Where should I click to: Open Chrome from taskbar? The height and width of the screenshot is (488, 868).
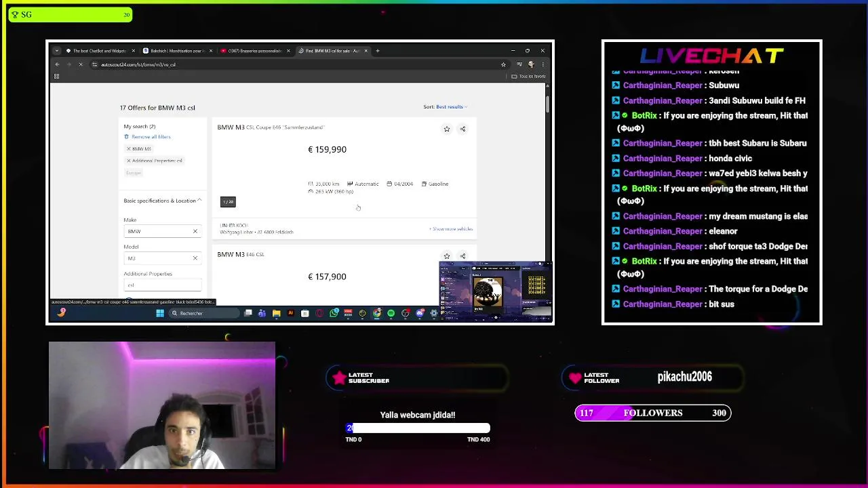click(x=376, y=313)
